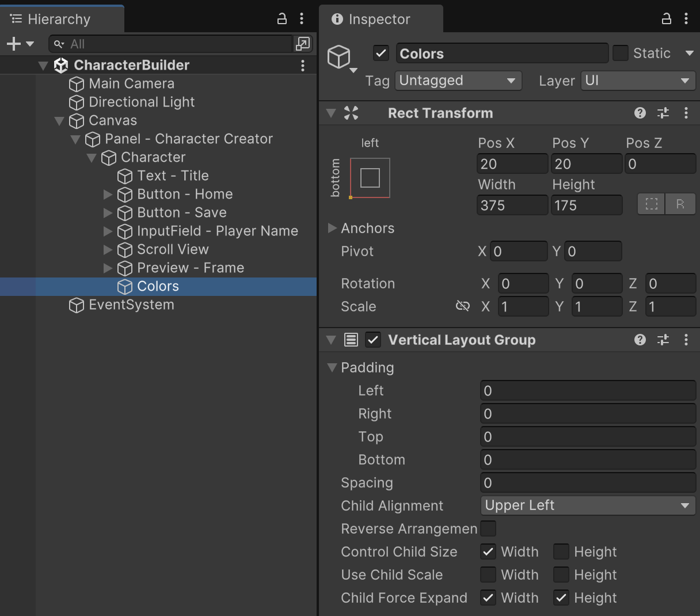This screenshot has width=700, height=616.
Task: Open CharacterBuilder scene options menu
Action: [303, 66]
